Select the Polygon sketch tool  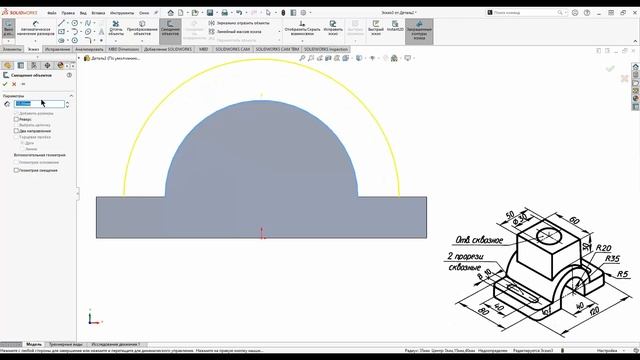[x=75, y=40]
